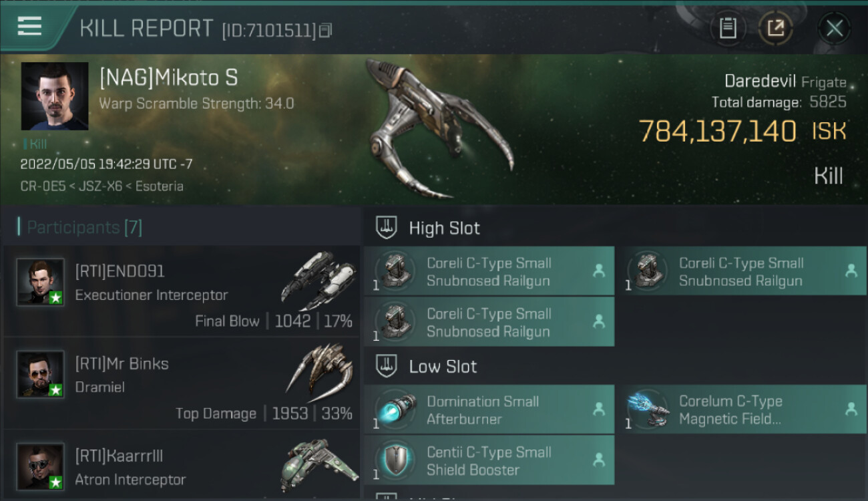Click Centii C-Type Small Shield Booster icon

(x=395, y=460)
